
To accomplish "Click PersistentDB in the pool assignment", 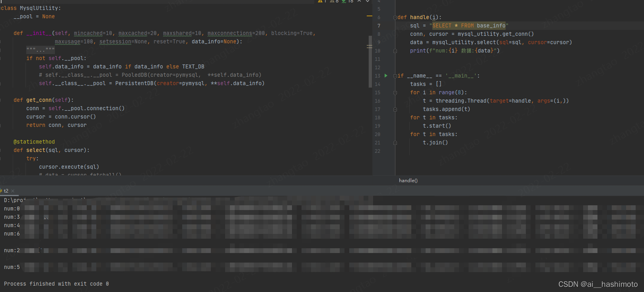I will pyautogui.click(x=134, y=84).
